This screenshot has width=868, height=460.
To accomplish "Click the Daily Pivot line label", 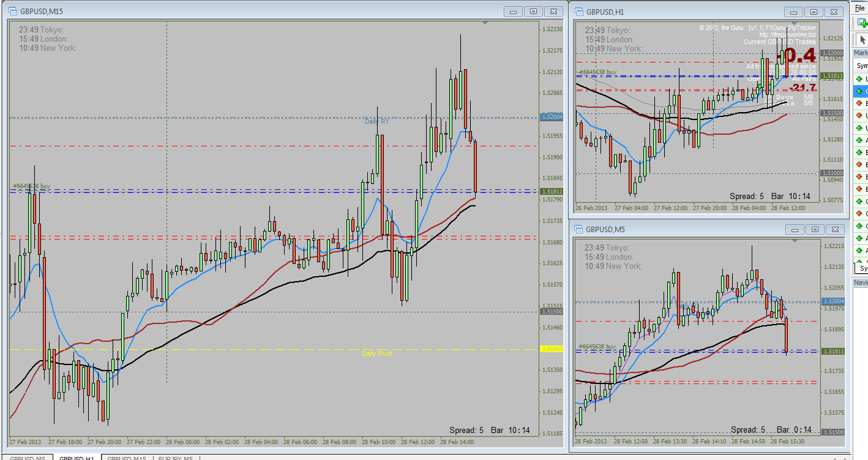I will pos(376,353).
